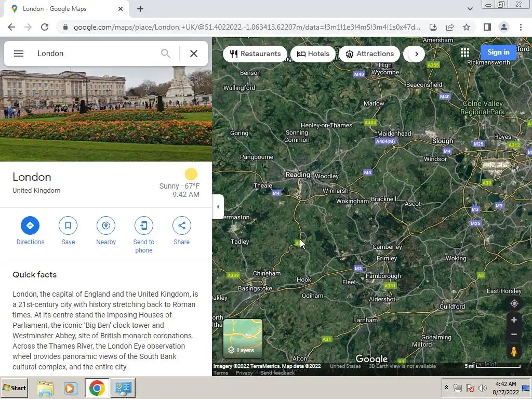
Task: Click the United States region link
Action: [x=345, y=366]
